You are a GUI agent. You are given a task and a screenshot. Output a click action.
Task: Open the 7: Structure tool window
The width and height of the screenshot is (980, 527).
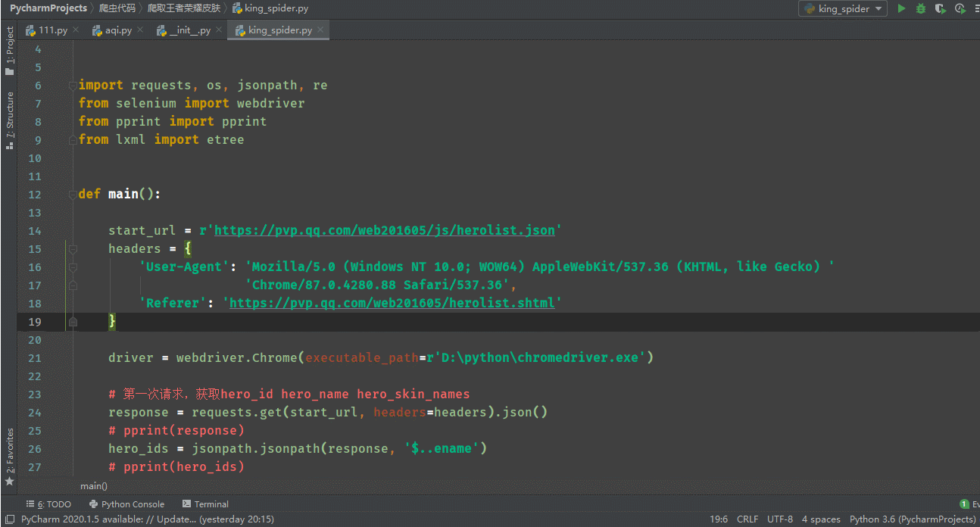10,120
